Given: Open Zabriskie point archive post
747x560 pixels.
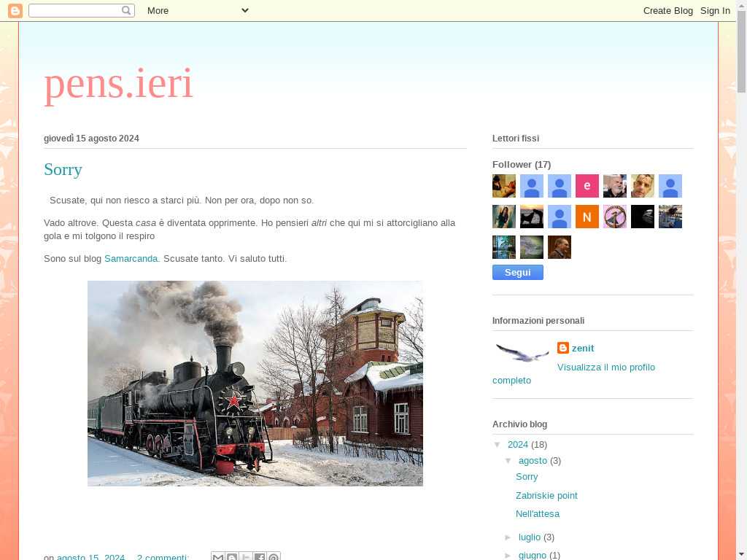Looking at the screenshot, I should [546, 496].
